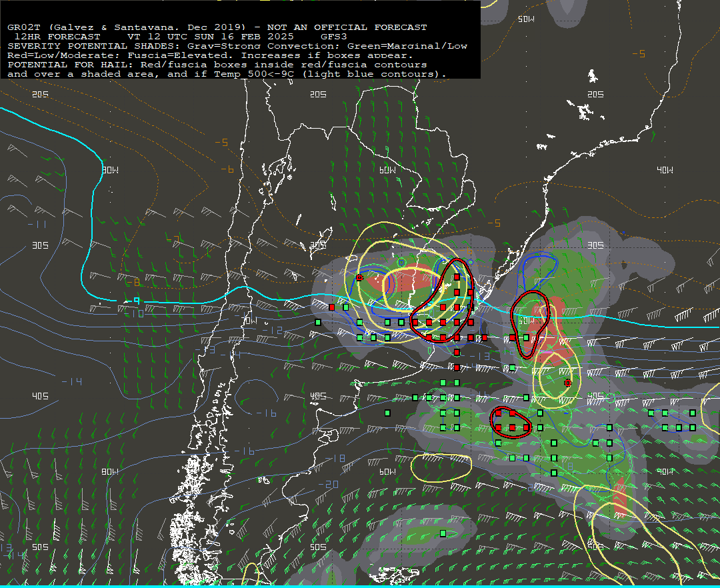Click the '50W' longitude label beside the header

(526, 19)
